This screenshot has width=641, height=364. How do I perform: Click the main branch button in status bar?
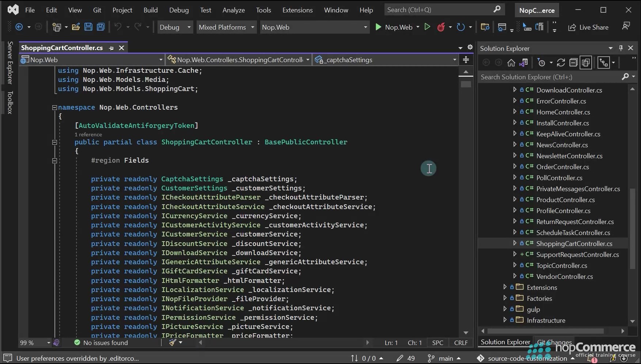click(x=444, y=358)
